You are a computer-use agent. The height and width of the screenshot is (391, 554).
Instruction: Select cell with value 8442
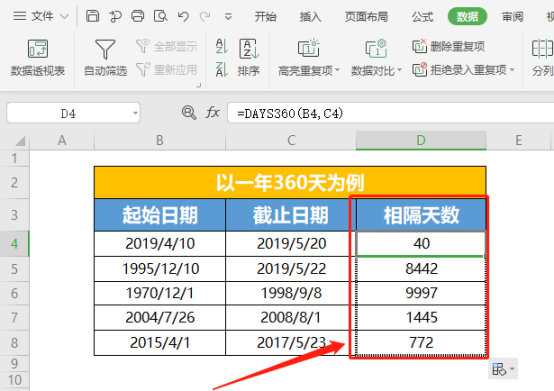[x=421, y=269]
